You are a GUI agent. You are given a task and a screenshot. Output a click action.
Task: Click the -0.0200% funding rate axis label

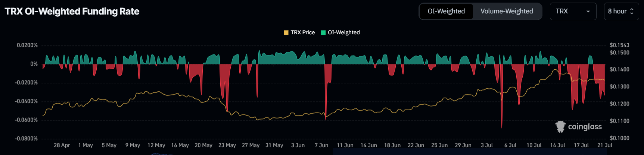pos(26,83)
